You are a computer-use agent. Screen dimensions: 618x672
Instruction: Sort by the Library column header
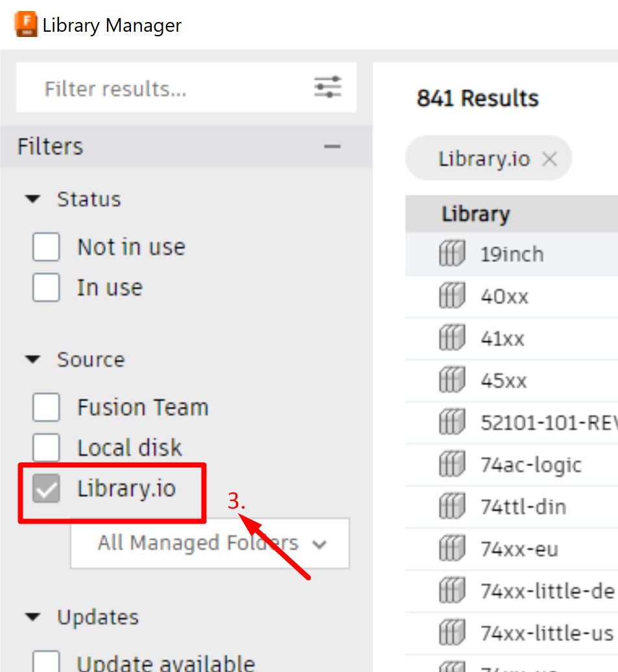tap(476, 214)
